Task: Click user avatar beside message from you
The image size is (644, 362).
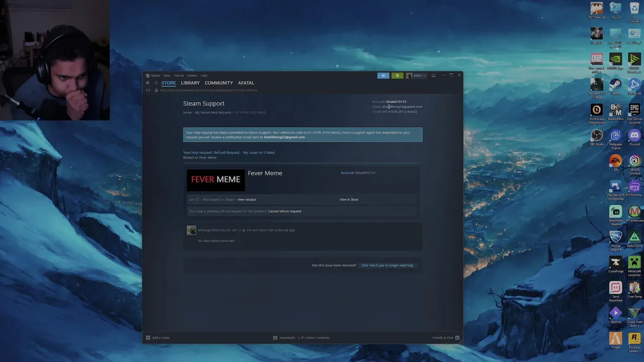Action: point(191,230)
